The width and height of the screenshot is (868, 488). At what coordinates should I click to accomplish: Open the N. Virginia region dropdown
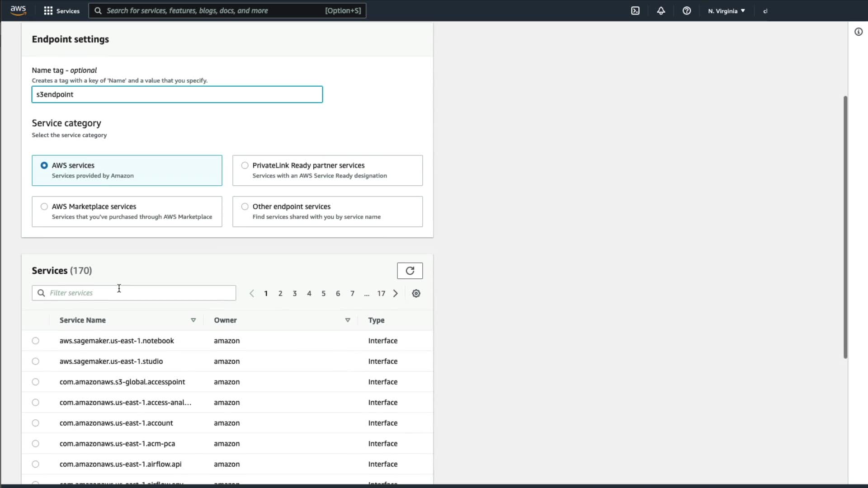pyautogui.click(x=726, y=11)
